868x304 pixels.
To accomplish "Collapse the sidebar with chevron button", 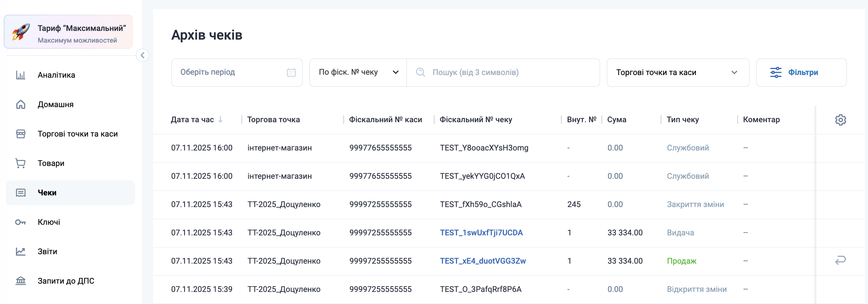I will click(142, 55).
